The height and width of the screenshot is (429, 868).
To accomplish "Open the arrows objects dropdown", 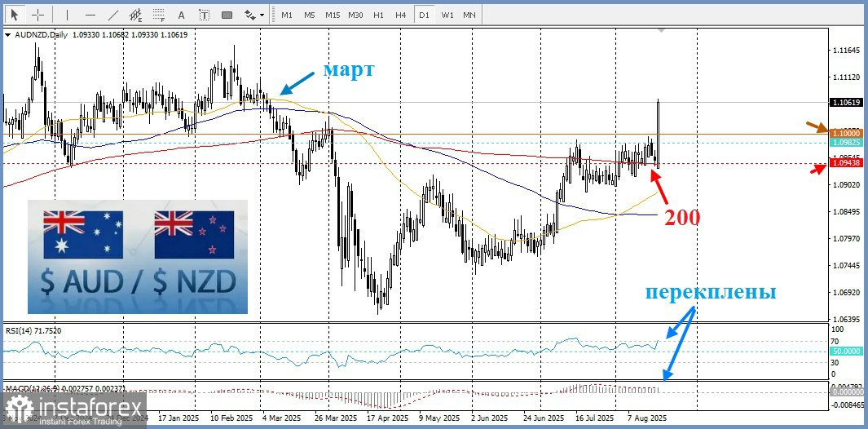I will 255,15.
